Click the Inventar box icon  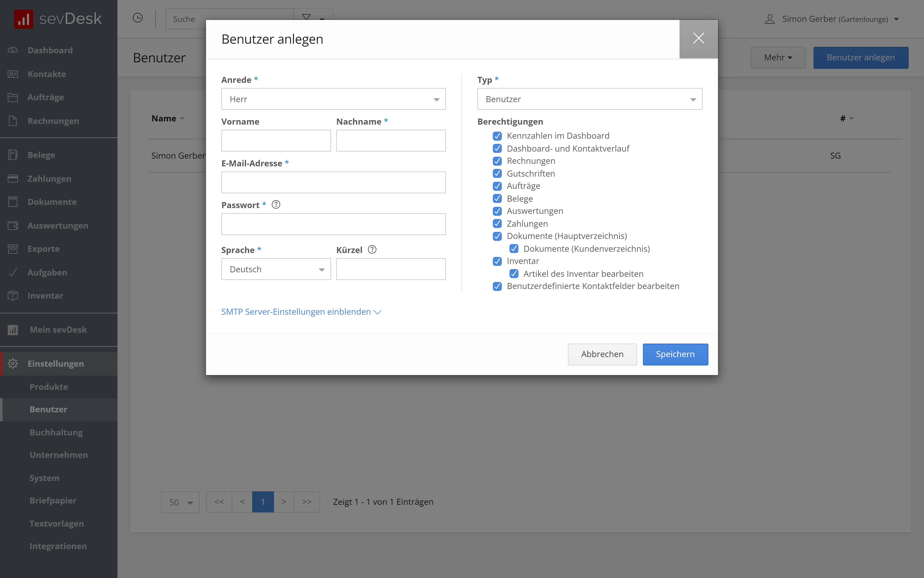[13, 295]
